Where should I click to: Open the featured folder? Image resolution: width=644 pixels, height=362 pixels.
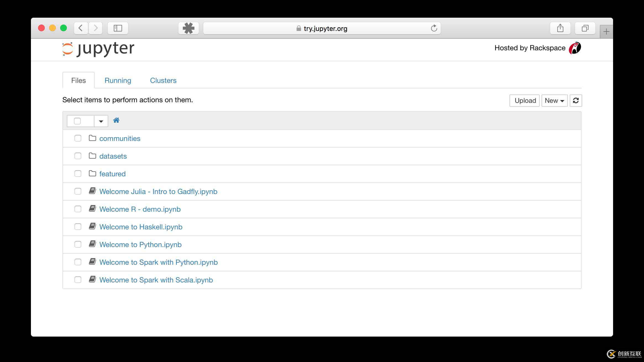click(112, 174)
